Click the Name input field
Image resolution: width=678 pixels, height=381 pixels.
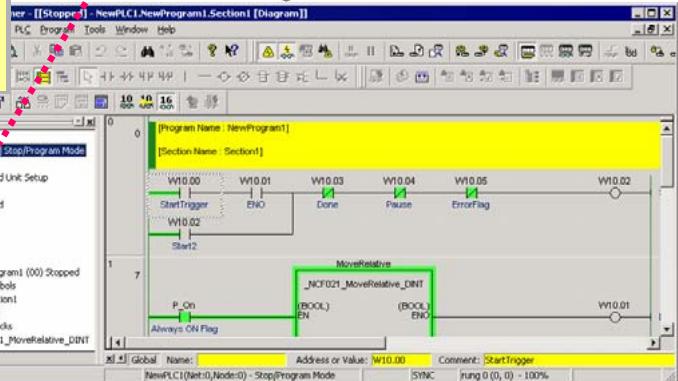click(x=242, y=360)
